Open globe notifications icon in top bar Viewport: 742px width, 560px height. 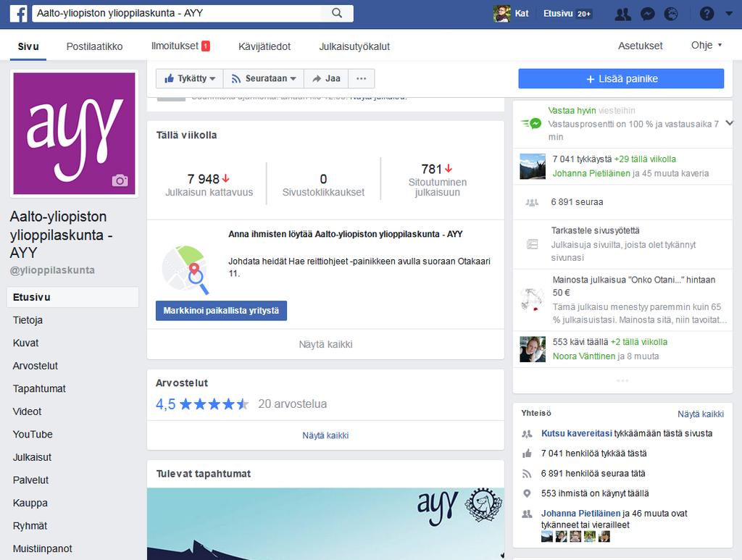coord(671,14)
